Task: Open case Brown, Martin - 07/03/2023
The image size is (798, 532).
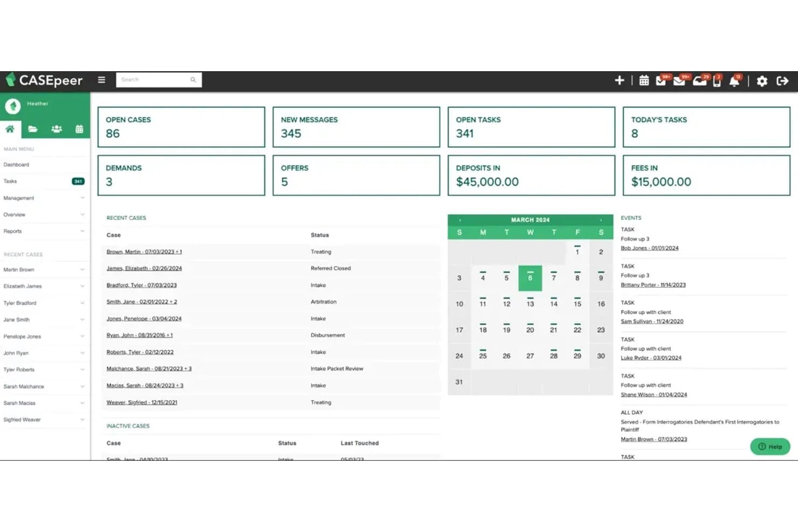Action: tap(144, 252)
